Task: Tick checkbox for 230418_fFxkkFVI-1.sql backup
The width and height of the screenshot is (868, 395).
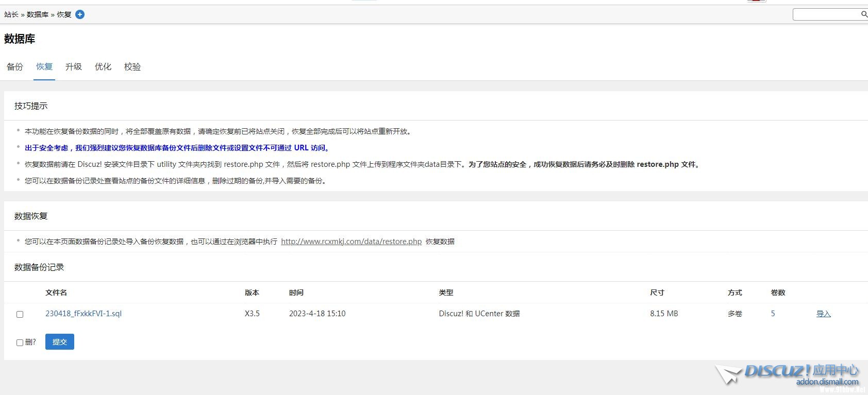Action: [x=20, y=314]
